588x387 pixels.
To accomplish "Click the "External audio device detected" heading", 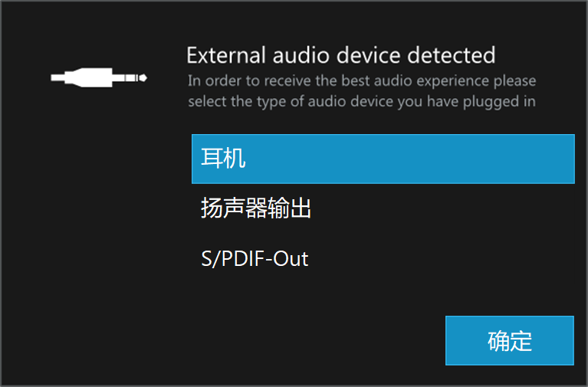I will coord(341,55).
